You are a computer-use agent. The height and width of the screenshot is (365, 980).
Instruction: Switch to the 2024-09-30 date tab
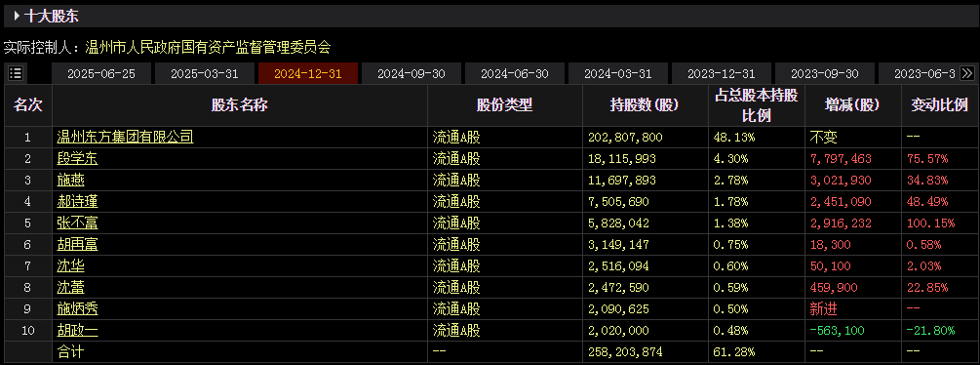[412, 74]
